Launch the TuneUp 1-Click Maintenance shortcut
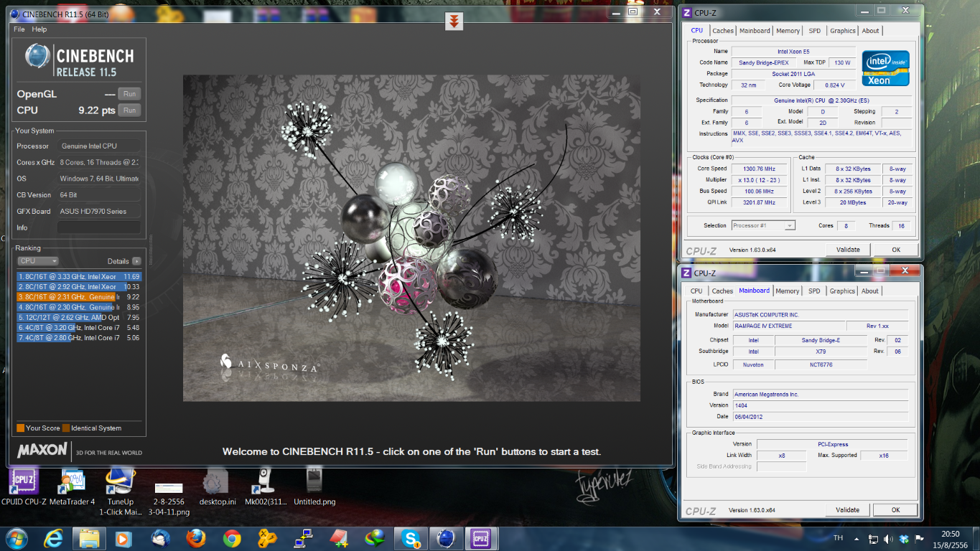Image resolution: width=980 pixels, height=551 pixels. click(120, 481)
